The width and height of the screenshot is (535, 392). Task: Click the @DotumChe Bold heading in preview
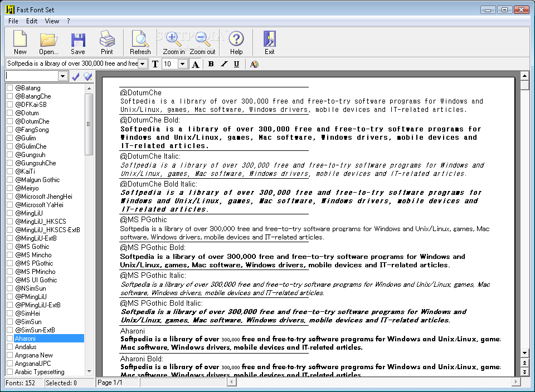(x=150, y=120)
